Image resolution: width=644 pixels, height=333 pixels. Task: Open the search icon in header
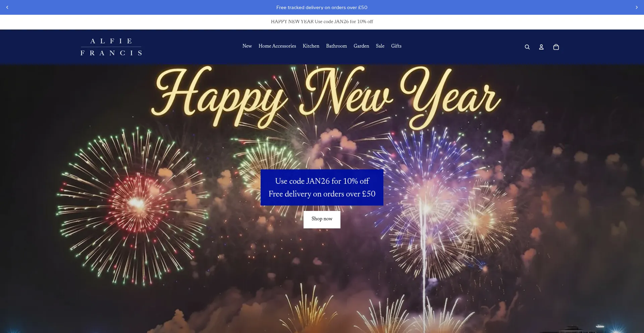coord(527,47)
